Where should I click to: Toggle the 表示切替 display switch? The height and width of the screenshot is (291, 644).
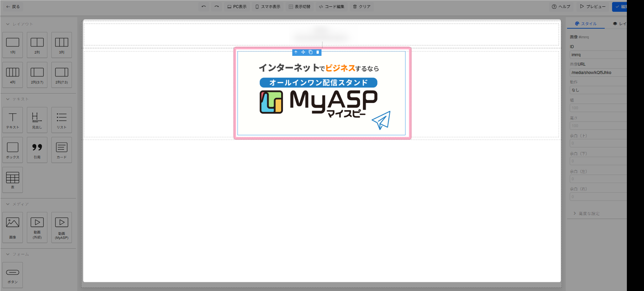pos(299,7)
